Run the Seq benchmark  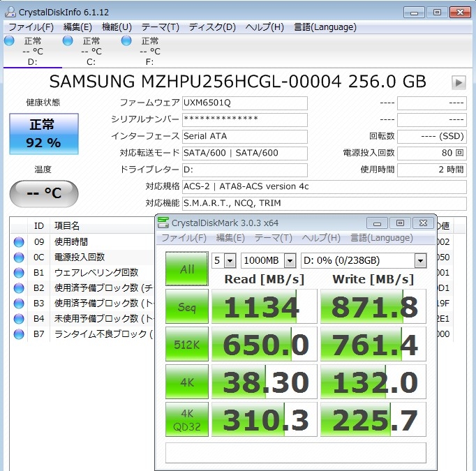point(187,306)
